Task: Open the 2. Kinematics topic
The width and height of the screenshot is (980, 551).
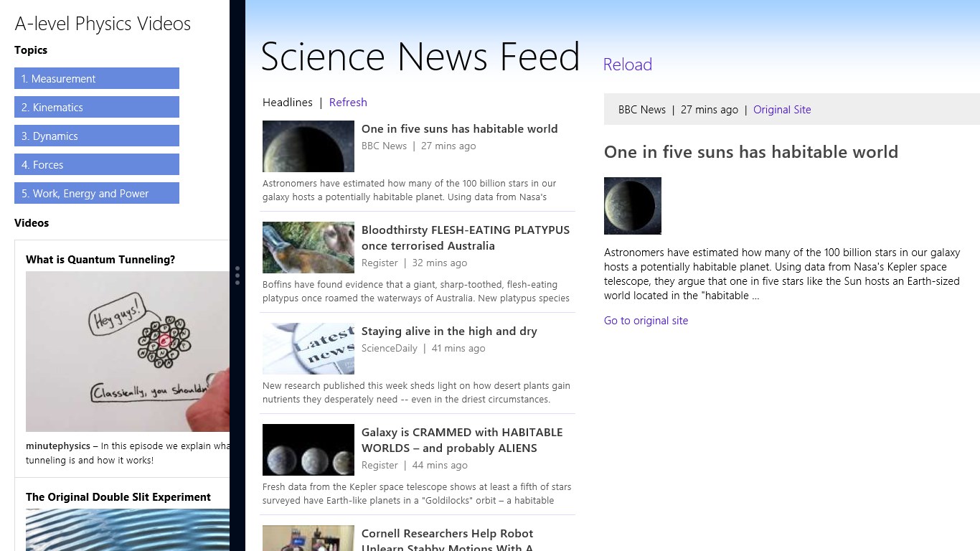Action: 97,107
